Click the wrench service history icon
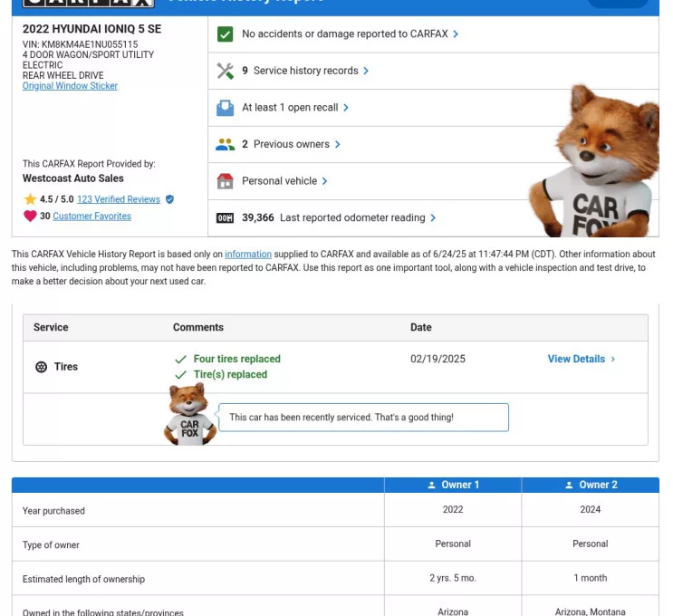This screenshot has height=616, width=673. pos(226,71)
